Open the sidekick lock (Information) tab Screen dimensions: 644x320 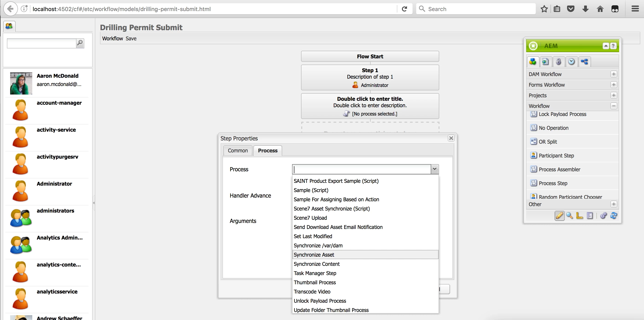[x=559, y=62]
